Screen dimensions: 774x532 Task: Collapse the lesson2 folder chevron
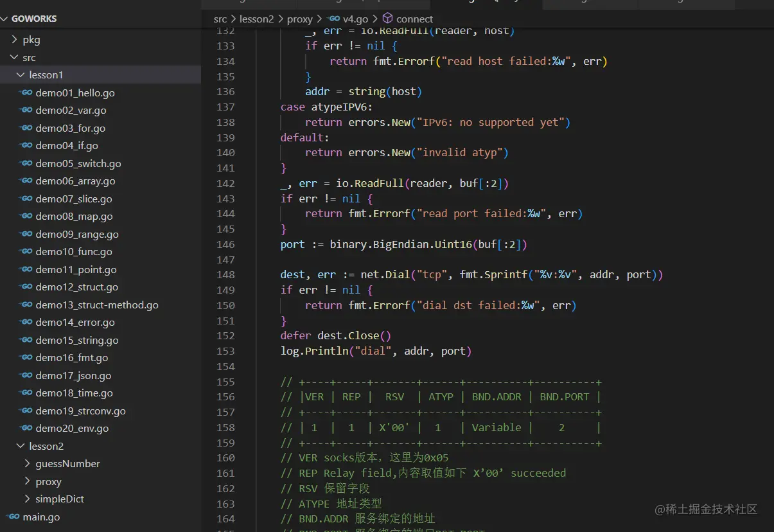coord(21,446)
